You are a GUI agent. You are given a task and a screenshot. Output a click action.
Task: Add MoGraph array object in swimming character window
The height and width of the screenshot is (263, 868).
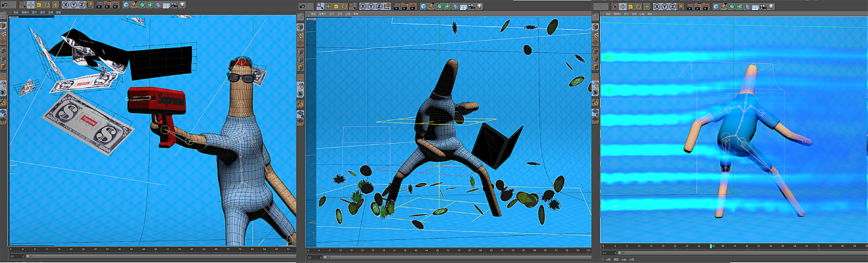click(740, 7)
